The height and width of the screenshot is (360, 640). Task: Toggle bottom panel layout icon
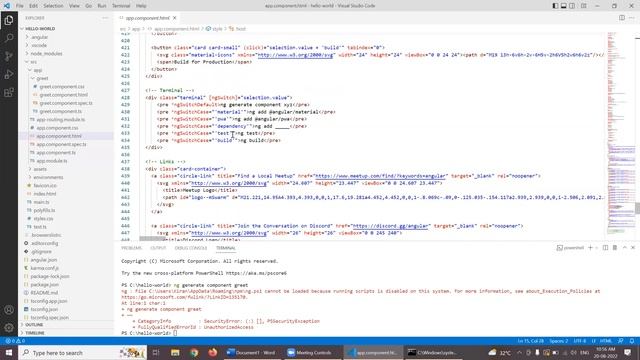click(564, 6)
